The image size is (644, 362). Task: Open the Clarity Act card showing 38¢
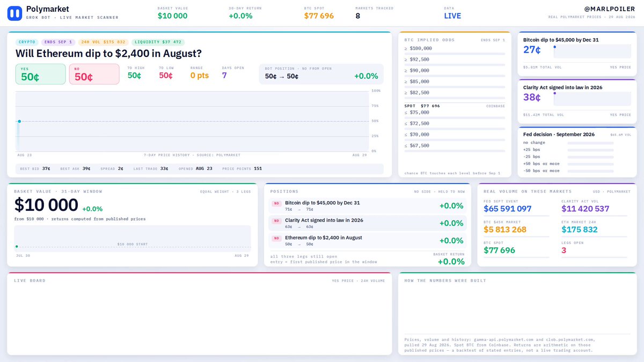pyautogui.click(x=577, y=101)
